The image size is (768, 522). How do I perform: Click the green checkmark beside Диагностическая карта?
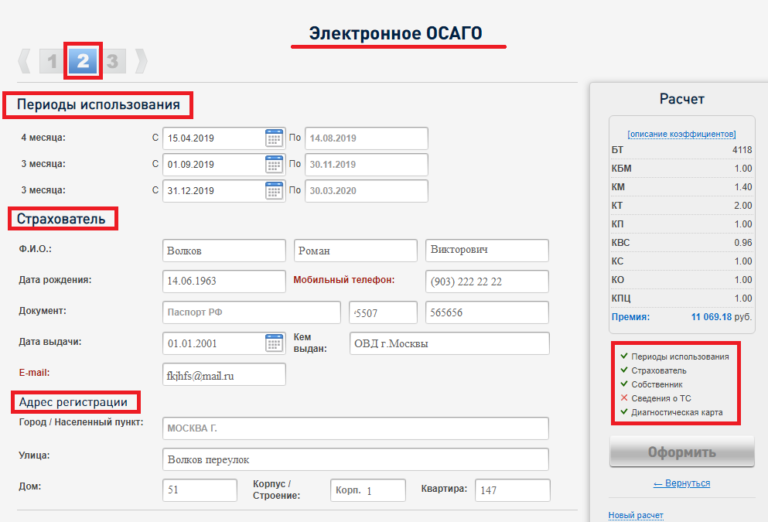624,412
